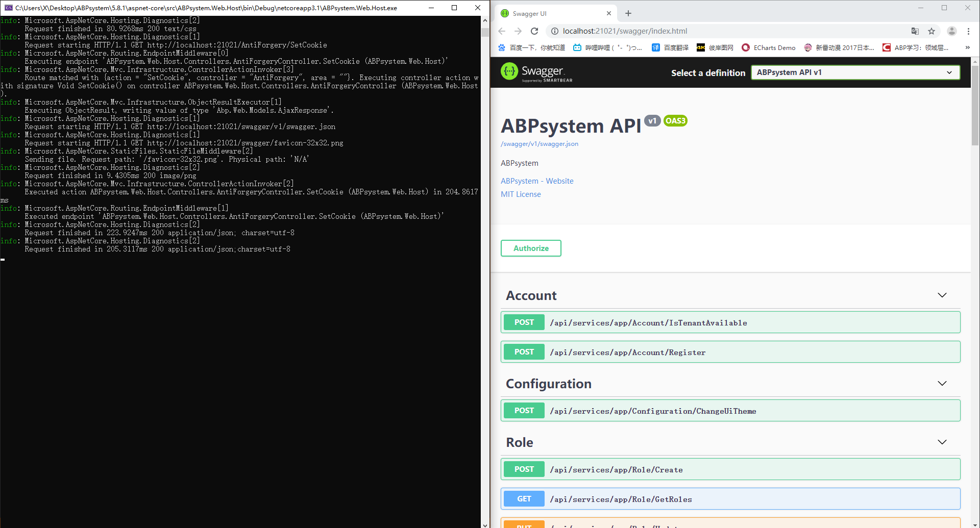This screenshot has width=980, height=528.
Task: Go back in the browser
Action: pos(502,31)
